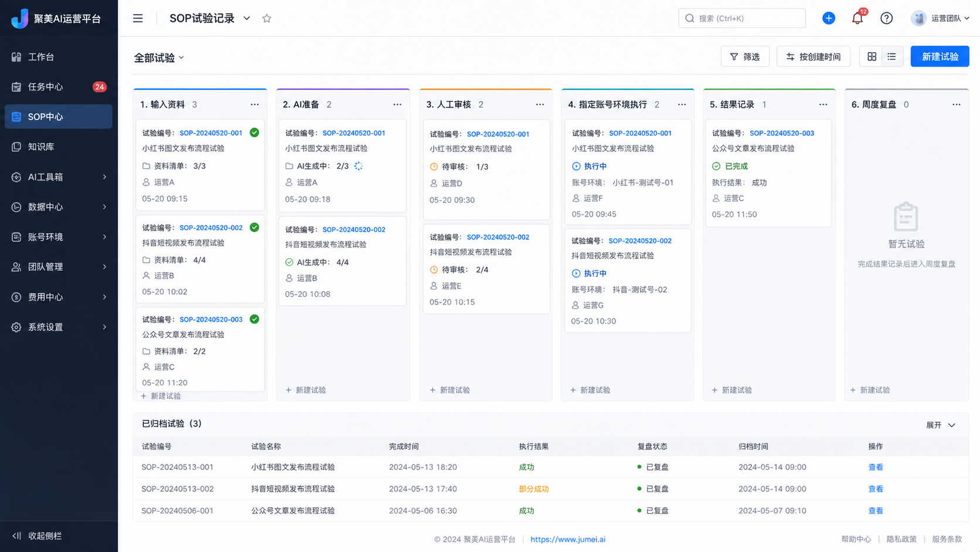
Task: Click the 筛选 filter button
Action: tap(745, 56)
